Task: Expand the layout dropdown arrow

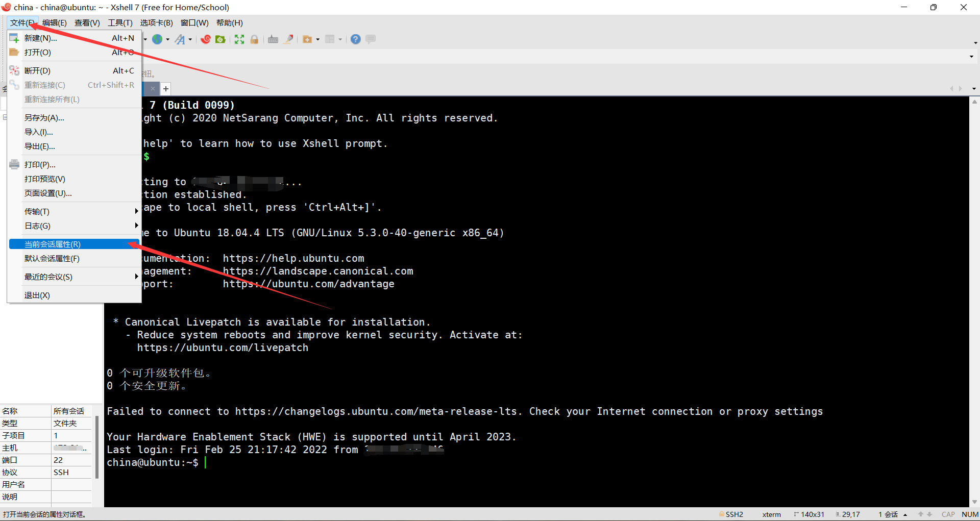Action: point(340,39)
